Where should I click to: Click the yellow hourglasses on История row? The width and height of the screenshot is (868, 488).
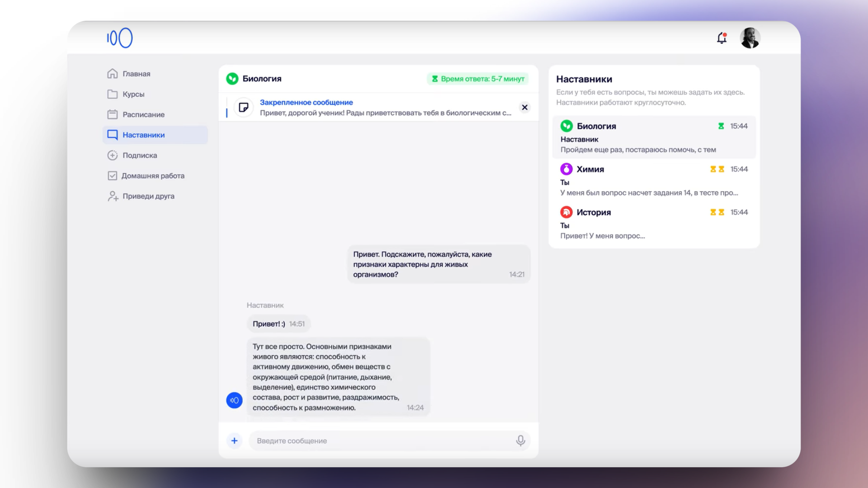click(x=717, y=212)
